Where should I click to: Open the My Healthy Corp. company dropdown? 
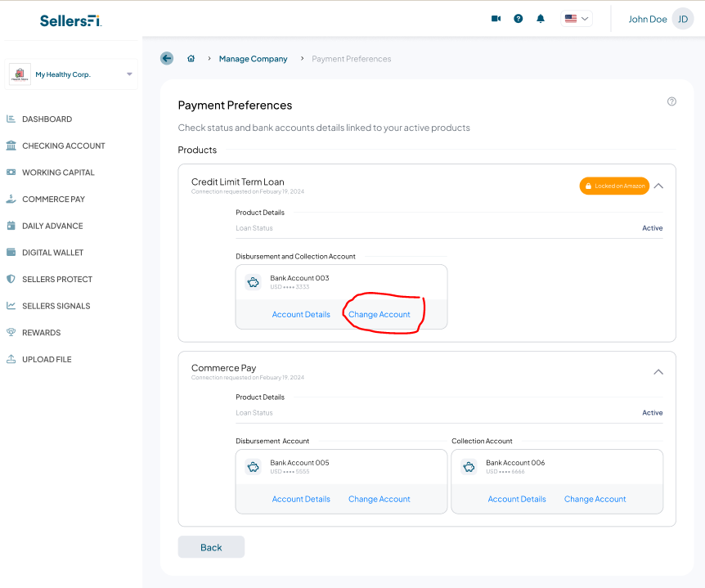[x=71, y=74]
